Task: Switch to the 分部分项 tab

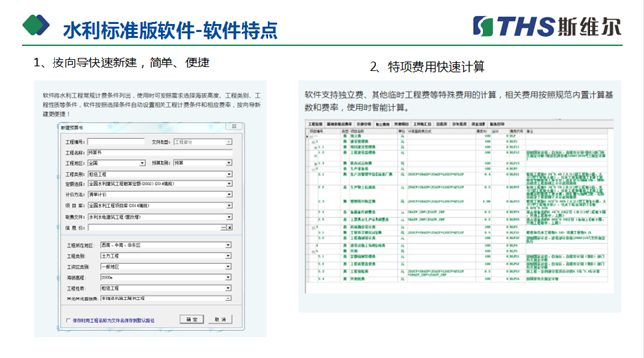Action: (363, 124)
